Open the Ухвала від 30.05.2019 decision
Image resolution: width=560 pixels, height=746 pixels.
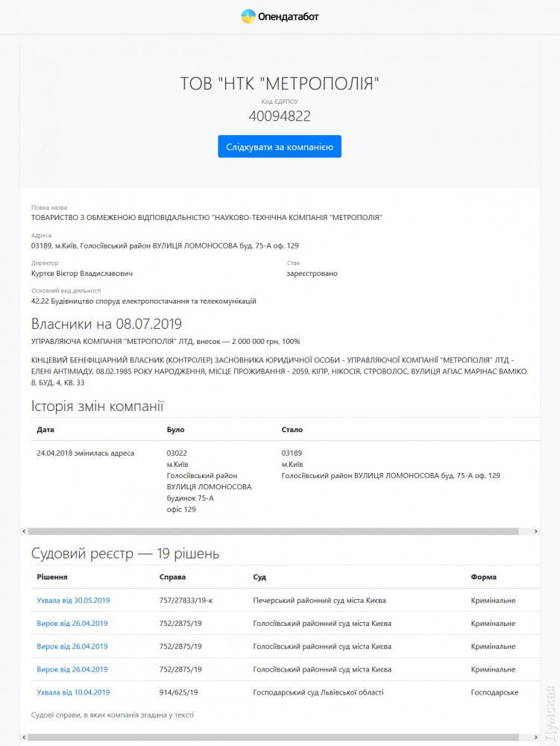[x=73, y=601]
